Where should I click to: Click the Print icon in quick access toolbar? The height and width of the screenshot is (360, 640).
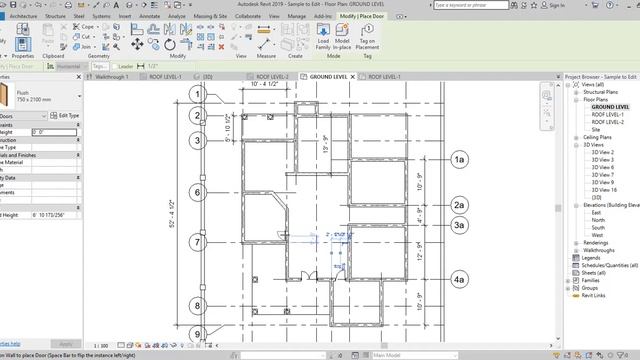[x=68, y=5]
